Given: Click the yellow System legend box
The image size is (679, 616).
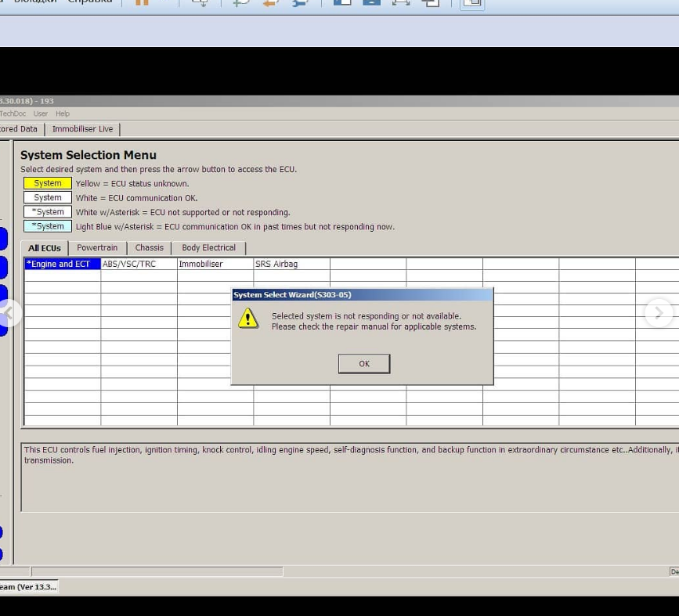Looking at the screenshot, I should tap(48, 183).
